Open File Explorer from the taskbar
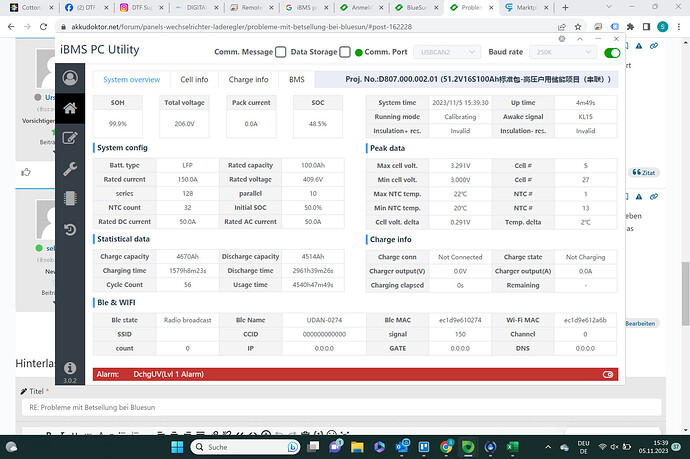The width and height of the screenshot is (690, 459). (357, 447)
